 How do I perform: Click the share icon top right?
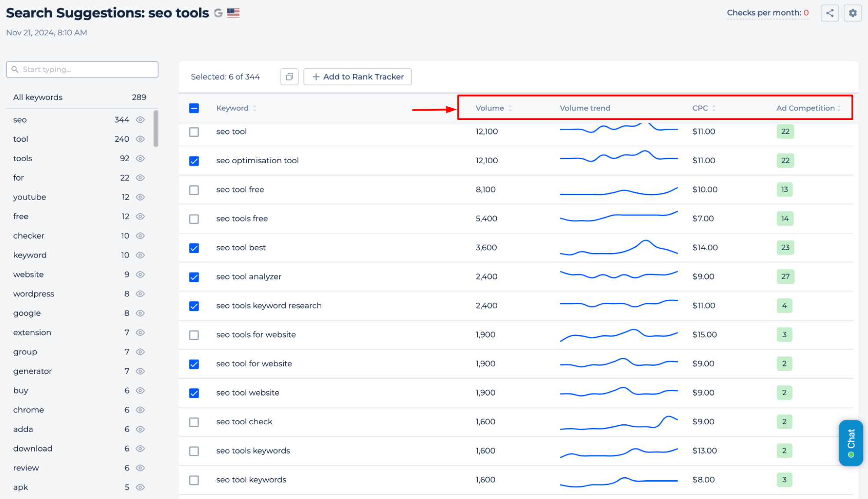tap(830, 13)
